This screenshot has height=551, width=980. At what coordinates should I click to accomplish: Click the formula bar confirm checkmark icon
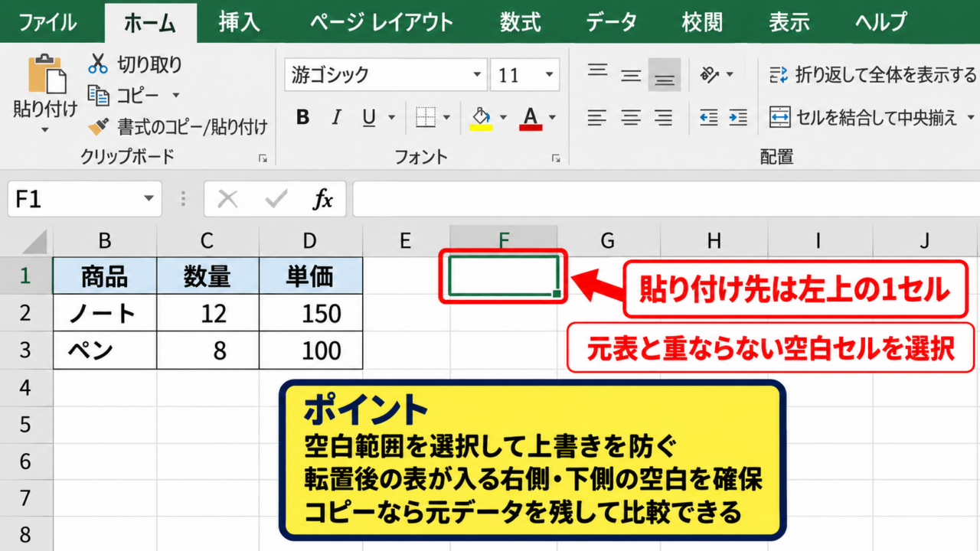coord(276,200)
